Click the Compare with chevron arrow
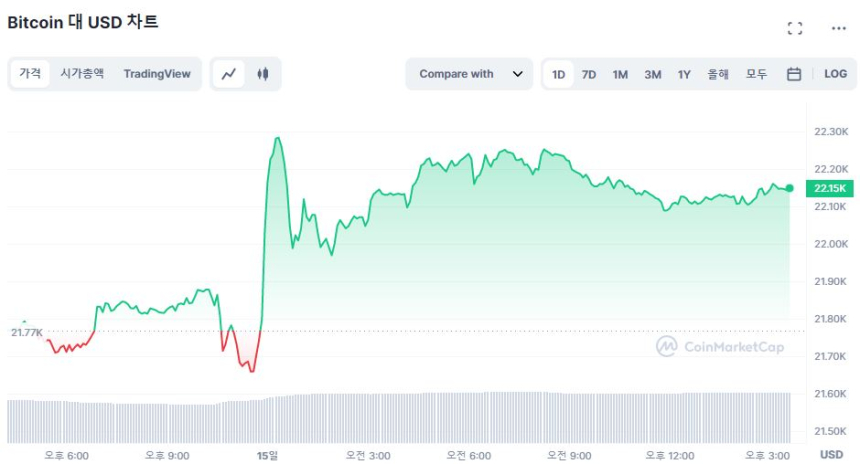The height and width of the screenshot is (464, 860). [x=517, y=74]
